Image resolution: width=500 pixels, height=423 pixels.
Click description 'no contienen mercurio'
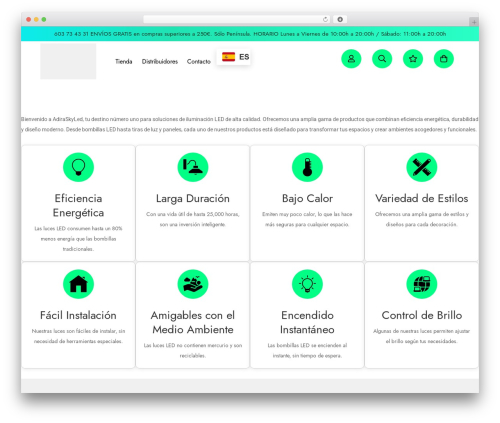tap(193, 350)
